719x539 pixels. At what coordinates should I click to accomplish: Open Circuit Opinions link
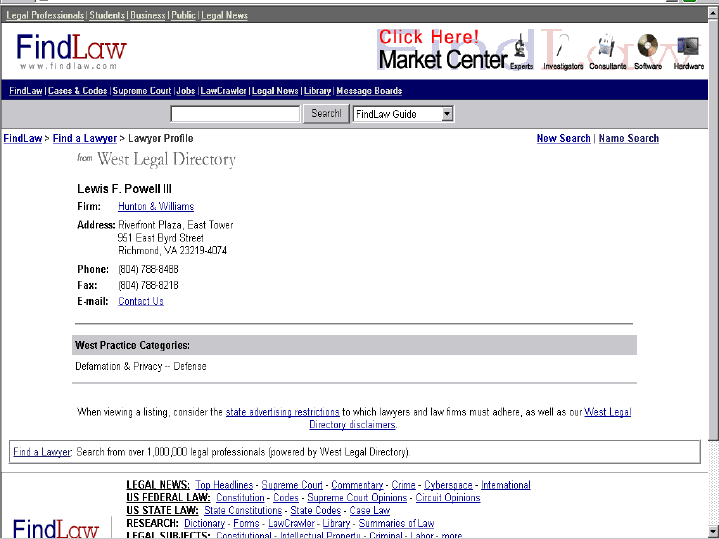pos(448,498)
